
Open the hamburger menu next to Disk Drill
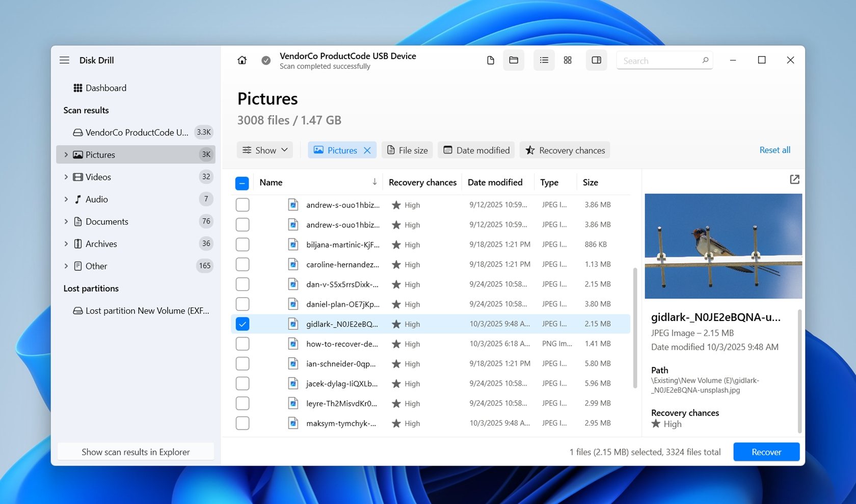[x=64, y=60]
